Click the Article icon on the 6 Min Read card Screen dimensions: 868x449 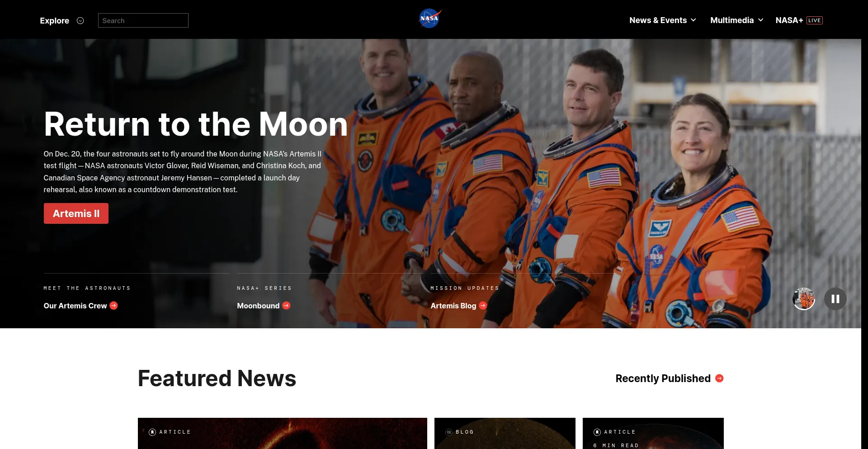pyautogui.click(x=597, y=432)
